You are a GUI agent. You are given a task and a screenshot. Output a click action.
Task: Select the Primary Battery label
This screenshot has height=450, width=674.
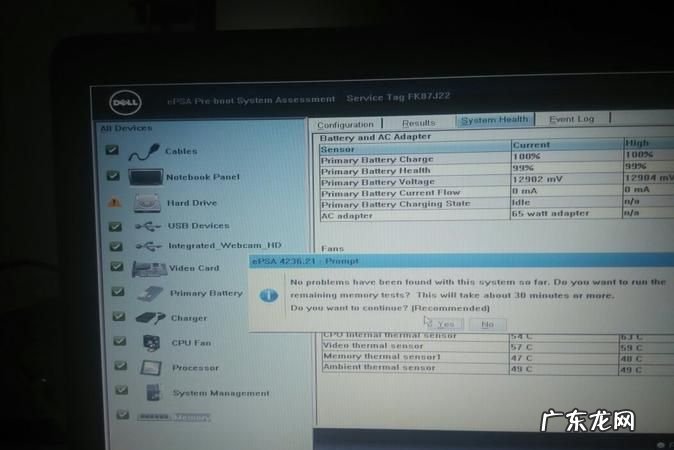pyautogui.click(x=207, y=293)
